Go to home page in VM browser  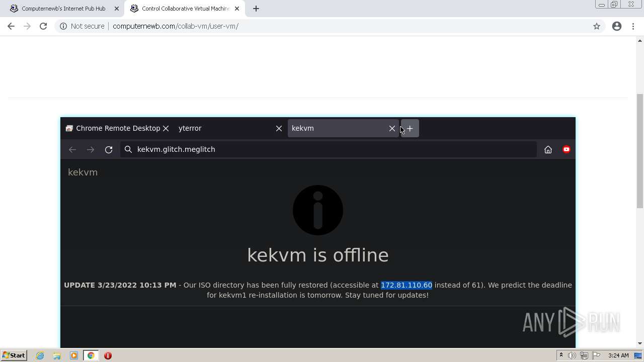(x=548, y=149)
